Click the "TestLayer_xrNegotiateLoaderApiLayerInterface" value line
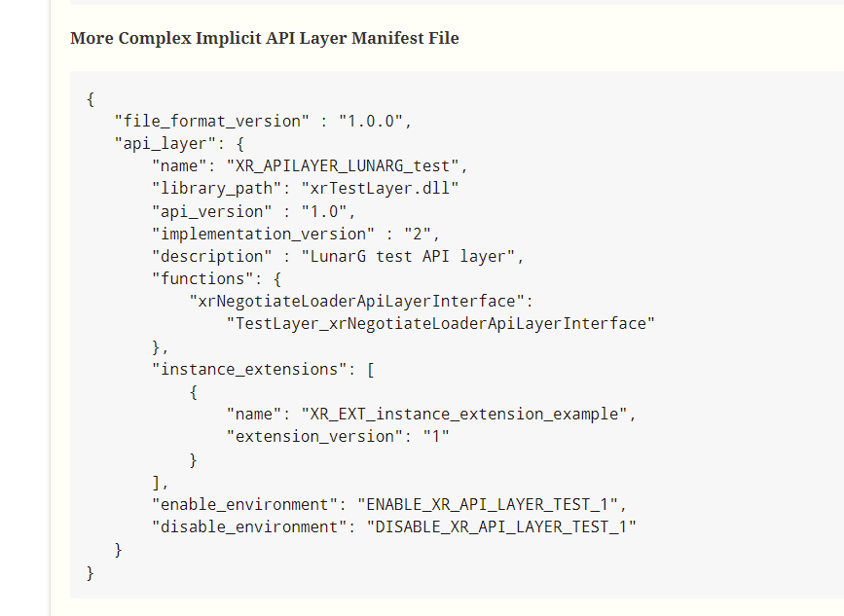The height and width of the screenshot is (616, 844). click(440, 323)
